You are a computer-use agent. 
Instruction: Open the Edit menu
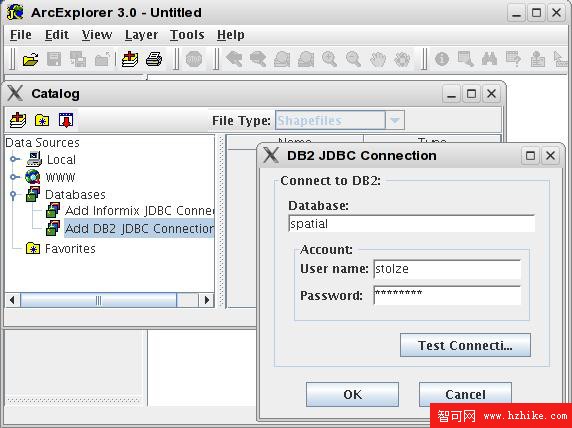click(x=57, y=35)
